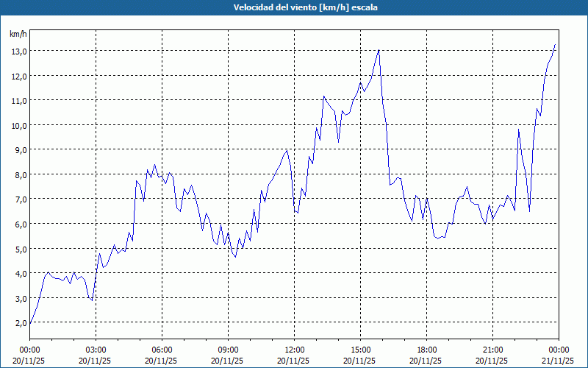Click the 21/11/25 date label
588x368 pixels.
tap(559, 361)
